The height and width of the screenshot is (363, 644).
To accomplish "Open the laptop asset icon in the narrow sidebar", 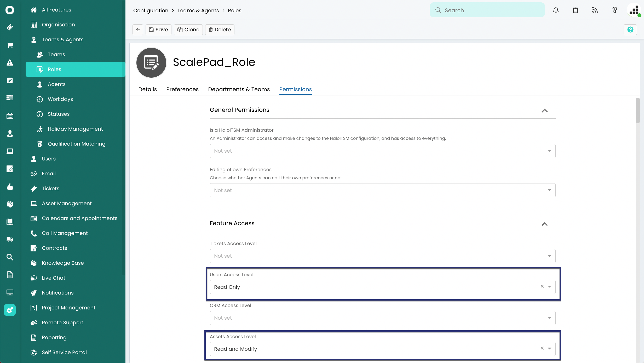I will pos(10,151).
